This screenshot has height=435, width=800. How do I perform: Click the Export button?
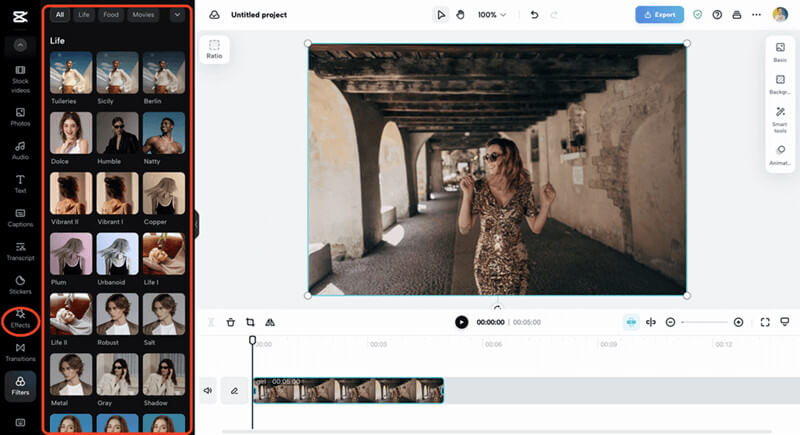660,15
